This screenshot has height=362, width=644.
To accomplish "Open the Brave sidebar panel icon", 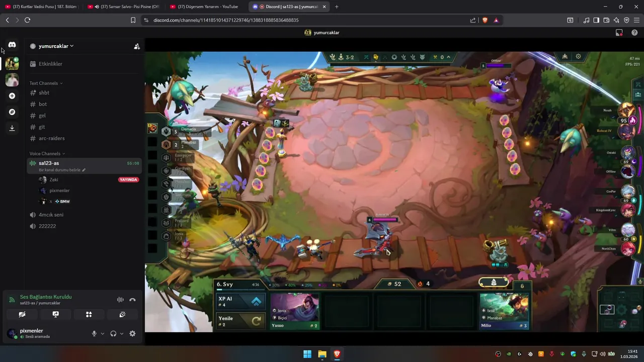I will 596,20.
